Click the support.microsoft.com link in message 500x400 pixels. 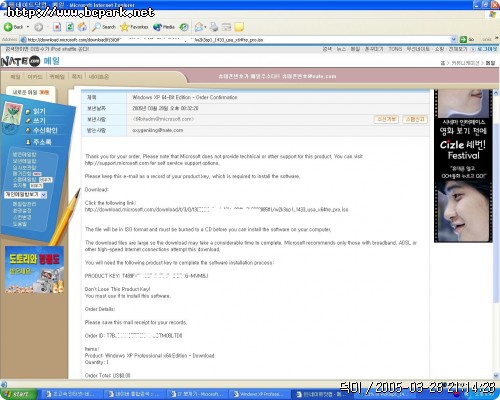tap(117, 163)
